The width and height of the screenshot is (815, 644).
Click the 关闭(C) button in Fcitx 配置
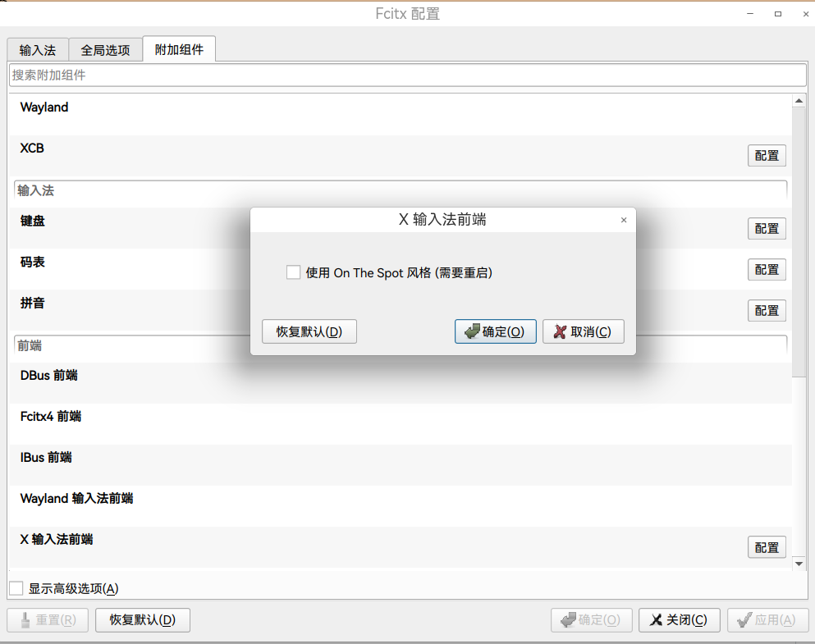point(680,620)
